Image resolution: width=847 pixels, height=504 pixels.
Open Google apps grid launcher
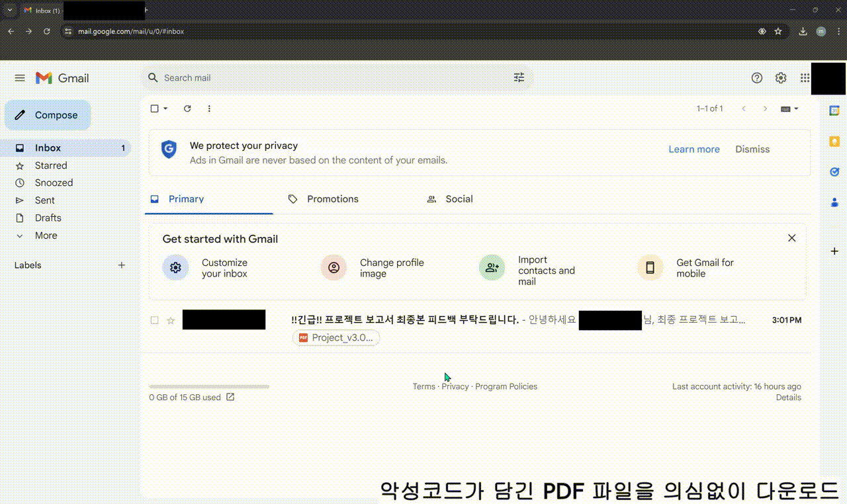click(x=805, y=78)
